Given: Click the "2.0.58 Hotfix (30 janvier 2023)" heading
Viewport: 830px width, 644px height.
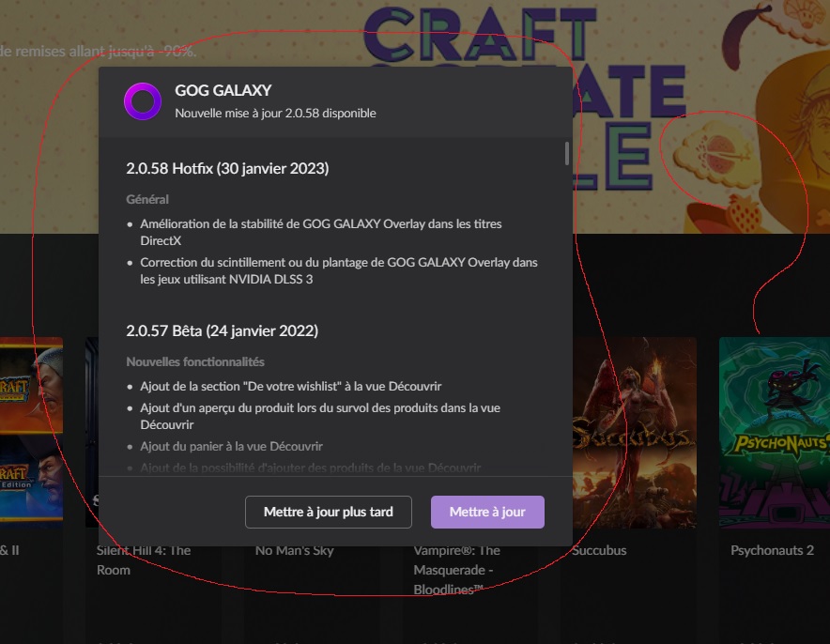Looking at the screenshot, I should pyautogui.click(x=227, y=168).
